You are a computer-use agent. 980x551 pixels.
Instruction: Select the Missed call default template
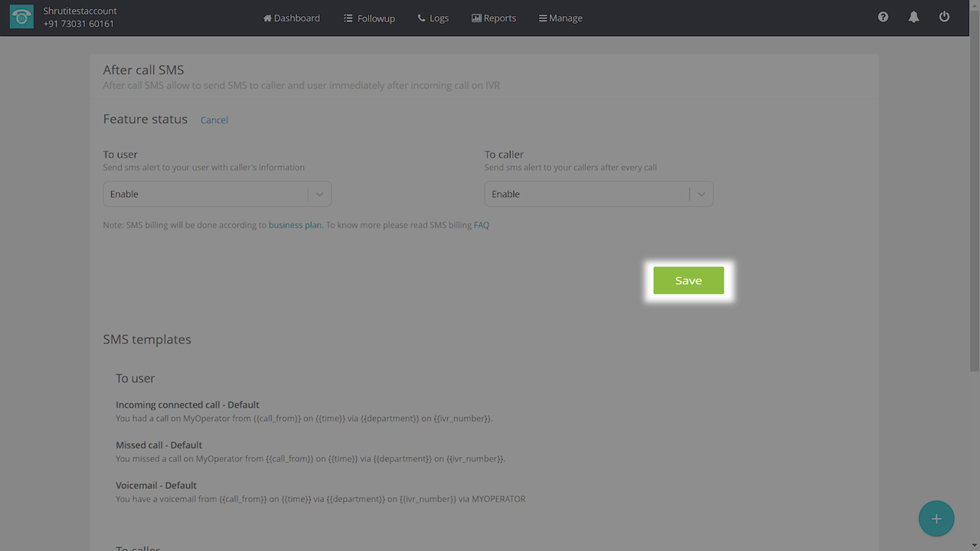[159, 445]
